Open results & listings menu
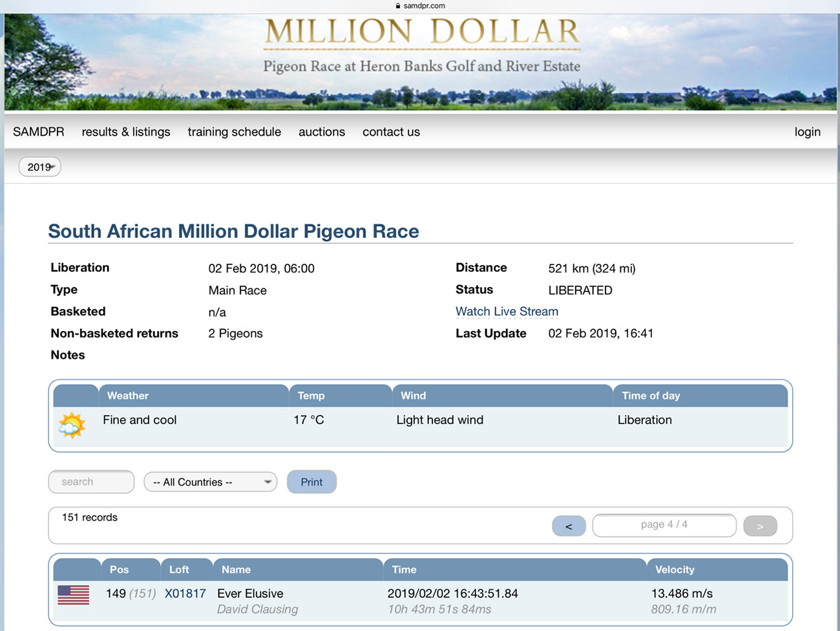 tap(126, 132)
